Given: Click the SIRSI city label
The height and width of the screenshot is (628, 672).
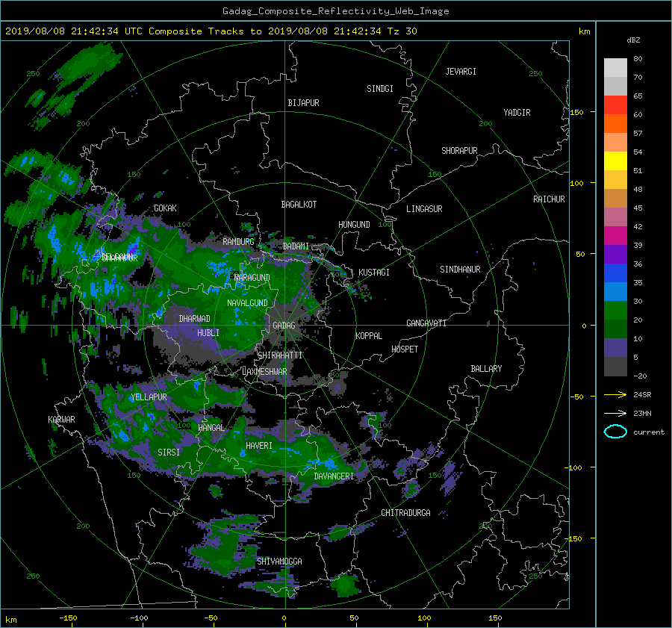Looking at the screenshot, I should (169, 453).
